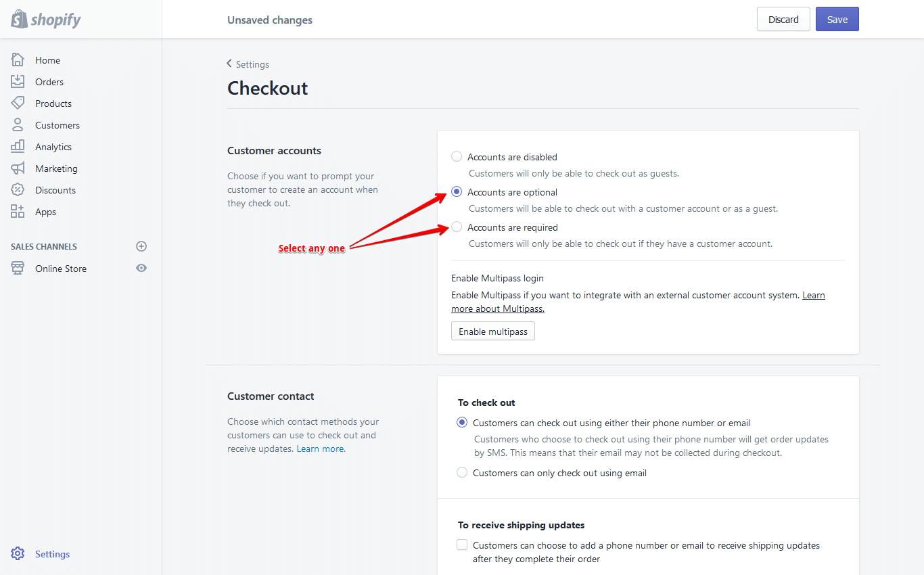The image size is (924, 575).
Task: Click the Orders inbox icon
Action: (18, 82)
